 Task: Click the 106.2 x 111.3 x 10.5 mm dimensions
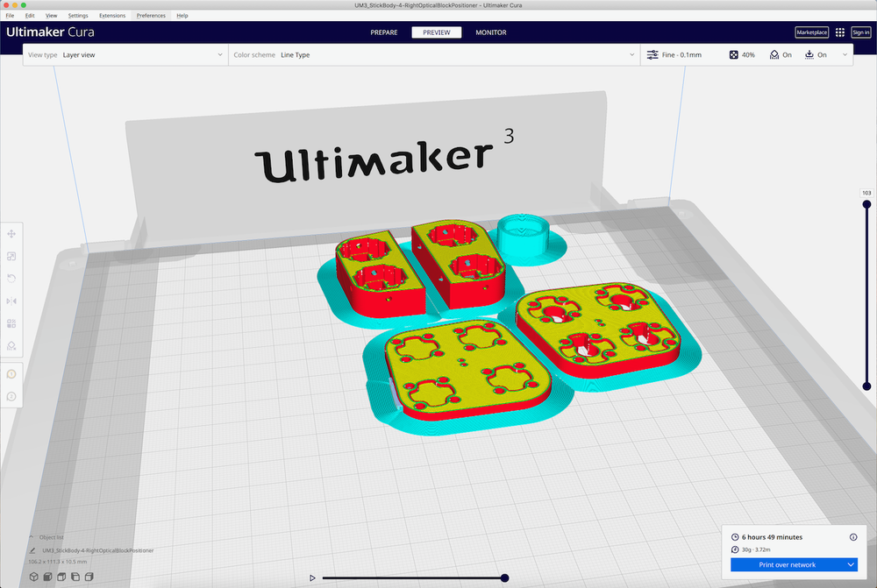[58, 562]
